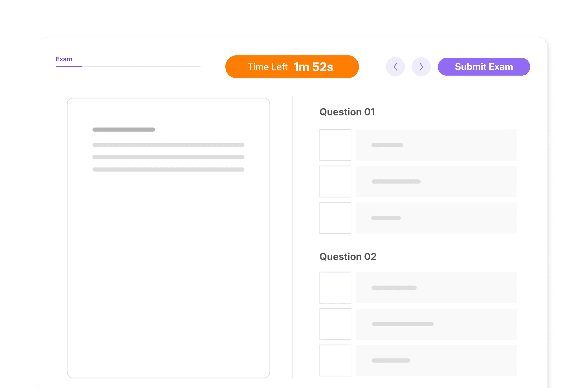Select Question 01's first answer option bar

pyautogui.click(x=436, y=145)
